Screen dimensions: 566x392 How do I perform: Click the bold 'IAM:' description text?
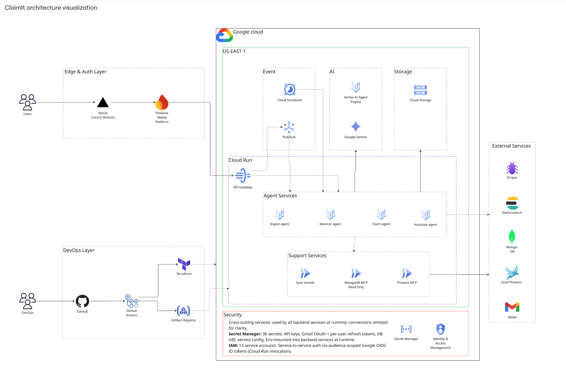233,345
